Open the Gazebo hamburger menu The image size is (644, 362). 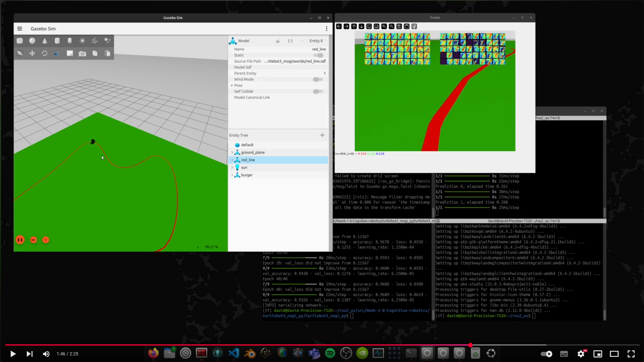20,29
